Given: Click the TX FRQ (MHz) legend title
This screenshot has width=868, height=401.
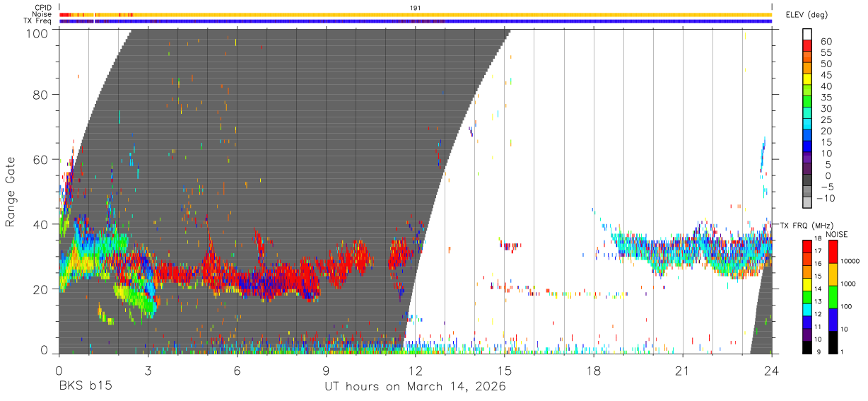Looking at the screenshot, I should (807, 225).
